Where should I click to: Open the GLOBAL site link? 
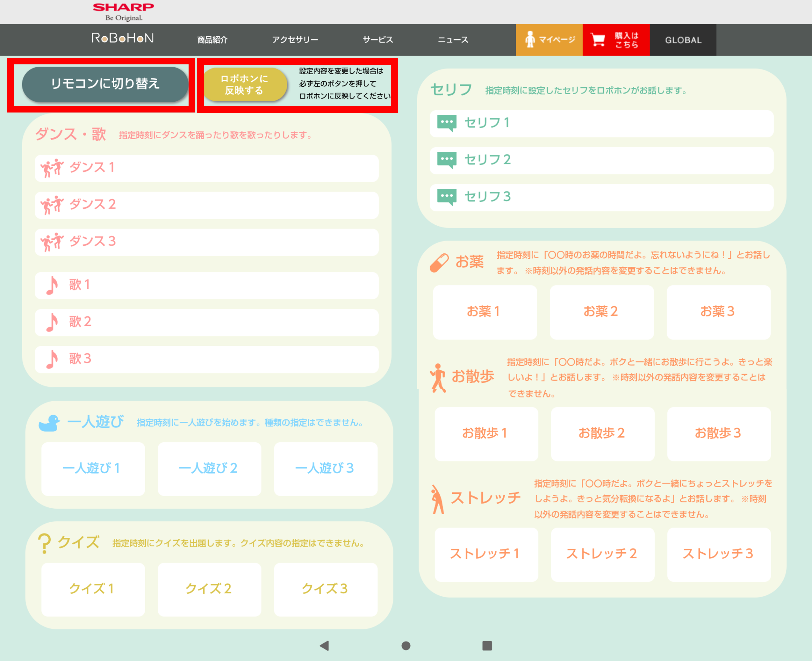pos(683,40)
